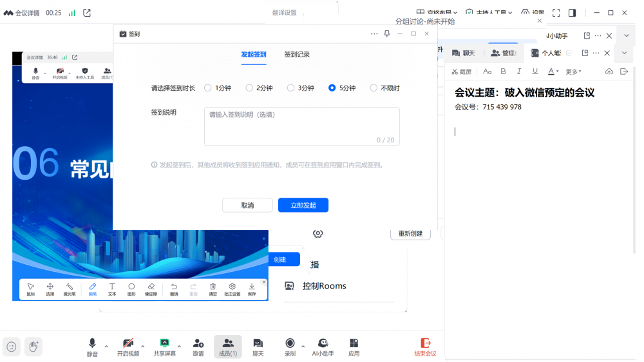Clear annotations with 清空
This screenshot has width=644, height=362.
[x=213, y=289]
